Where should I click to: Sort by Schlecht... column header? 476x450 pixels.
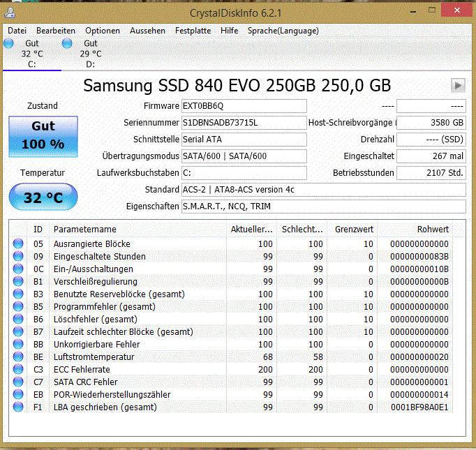pyautogui.click(x=302, y=230)
